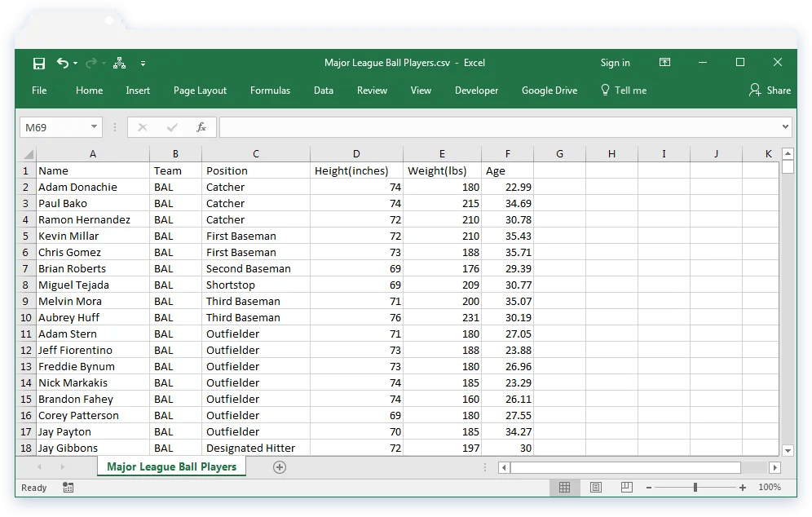Open the Developer tab
812x517 pixels.
pos(476,91)
